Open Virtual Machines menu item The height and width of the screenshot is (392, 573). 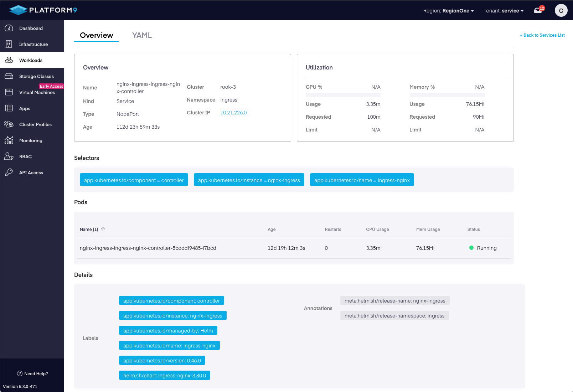(x=32, y=92)
